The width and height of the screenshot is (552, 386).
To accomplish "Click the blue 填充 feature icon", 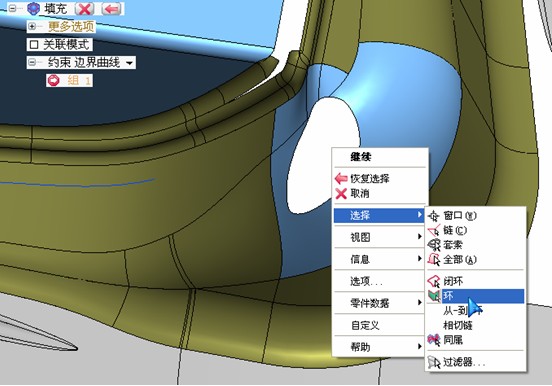I will click(34, 8).
